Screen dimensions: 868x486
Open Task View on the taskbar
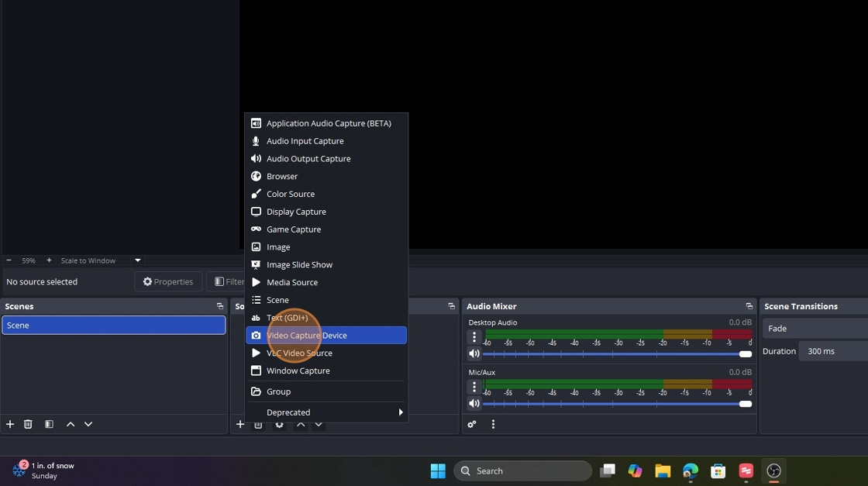tap(608, 471)
